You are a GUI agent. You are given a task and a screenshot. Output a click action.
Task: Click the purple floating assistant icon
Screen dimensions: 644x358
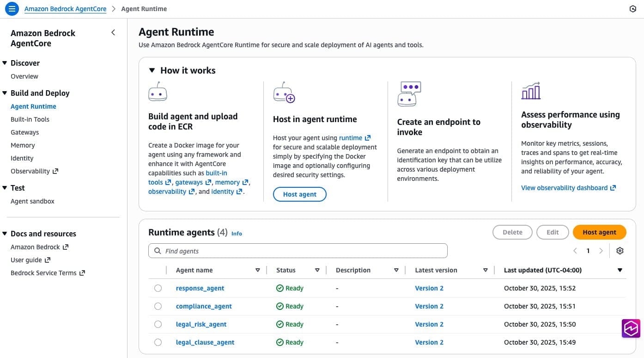631,328
